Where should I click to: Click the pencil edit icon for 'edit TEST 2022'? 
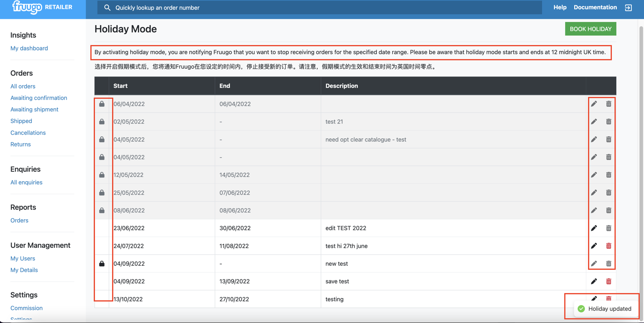pyautogui.click(x=594, y=228)
